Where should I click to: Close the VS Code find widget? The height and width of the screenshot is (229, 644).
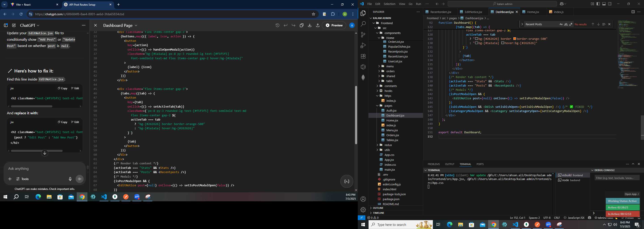609,24
